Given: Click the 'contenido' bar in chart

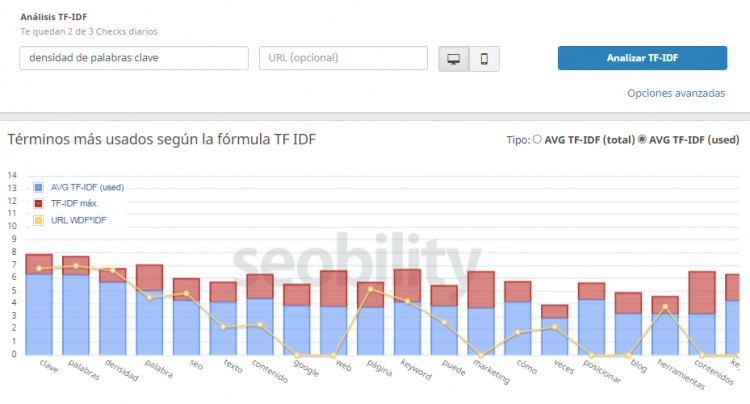Looking at the screenshot, I should (x=260, y=314).
